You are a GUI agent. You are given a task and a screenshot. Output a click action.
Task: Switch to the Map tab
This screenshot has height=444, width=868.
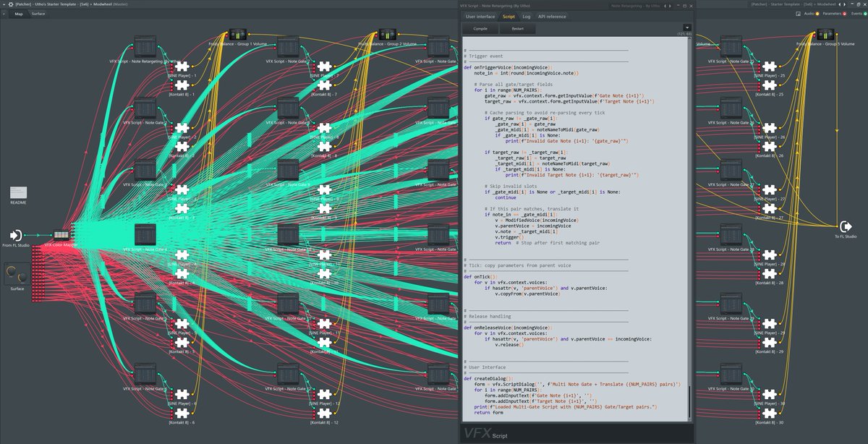18,13
